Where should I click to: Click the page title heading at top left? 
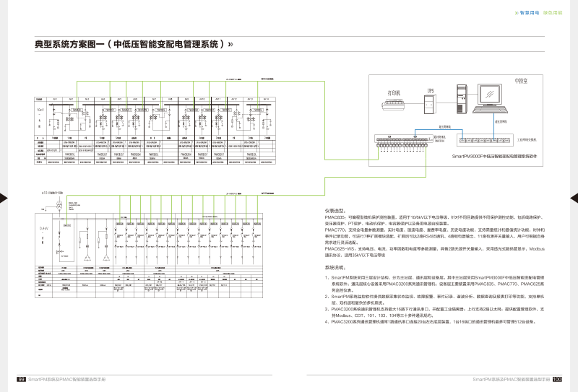click(x=134, y=44)
